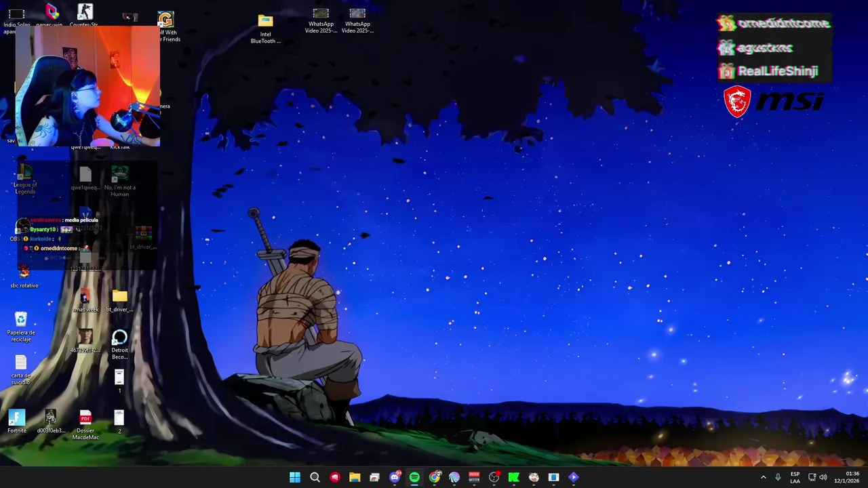
Task: Open the volume speaker tray icon
Action: pyautogui.click(x=823, y=477)
